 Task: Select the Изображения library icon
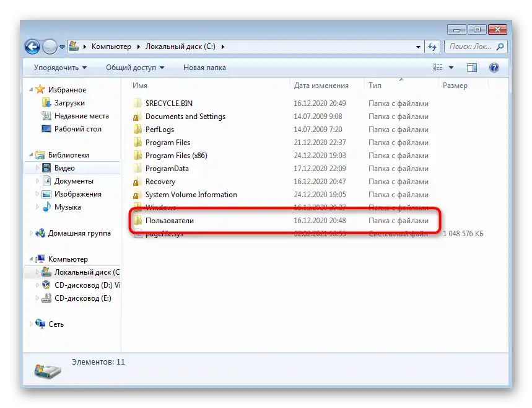pos(46,194)
